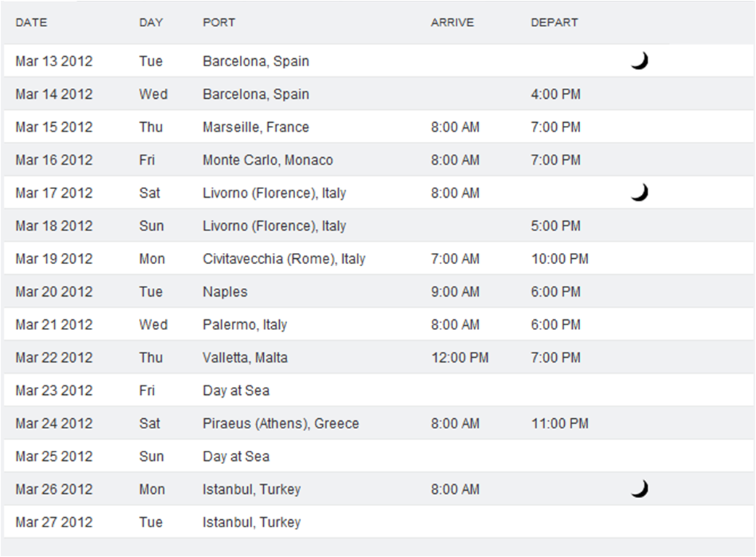Open Valletta, Malta port entry

pos(245,358)
